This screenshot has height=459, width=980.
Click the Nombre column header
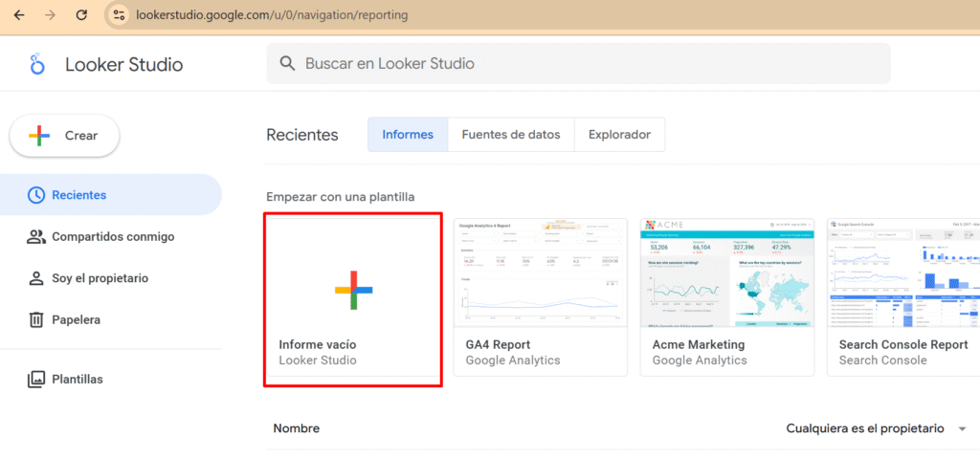[x=297, y=428]
